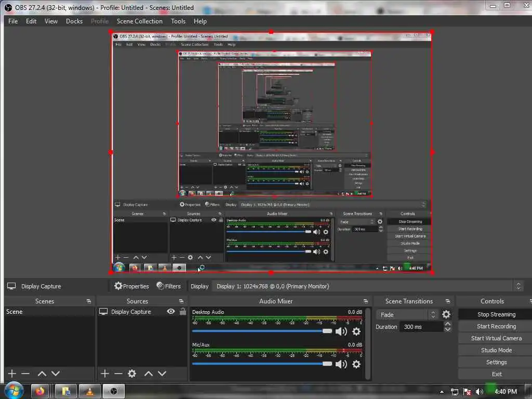Click the Audio Mixer vertical scrollbar
This screenshot has width=532, height=399.
point(367,343)
